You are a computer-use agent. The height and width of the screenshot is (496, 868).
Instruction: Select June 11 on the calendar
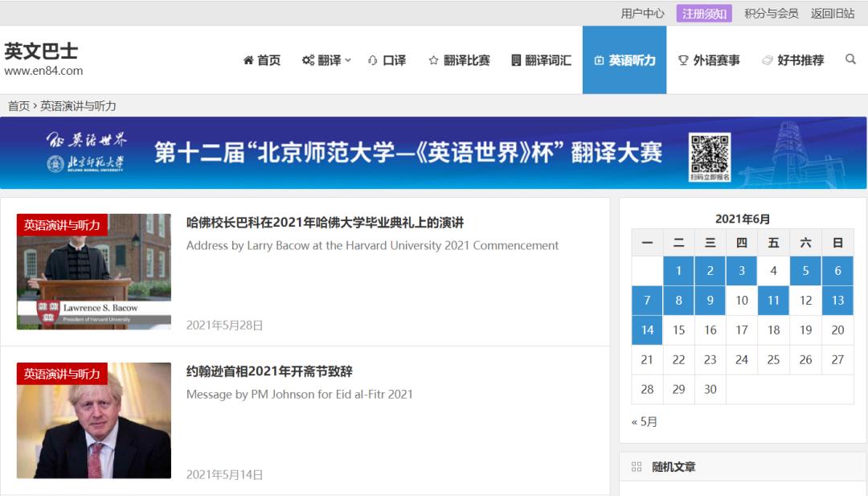[x=773, y=301]
